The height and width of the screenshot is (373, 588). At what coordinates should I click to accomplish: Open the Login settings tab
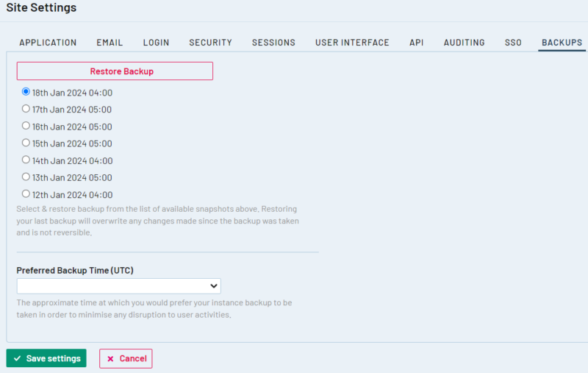coord(156,43)
